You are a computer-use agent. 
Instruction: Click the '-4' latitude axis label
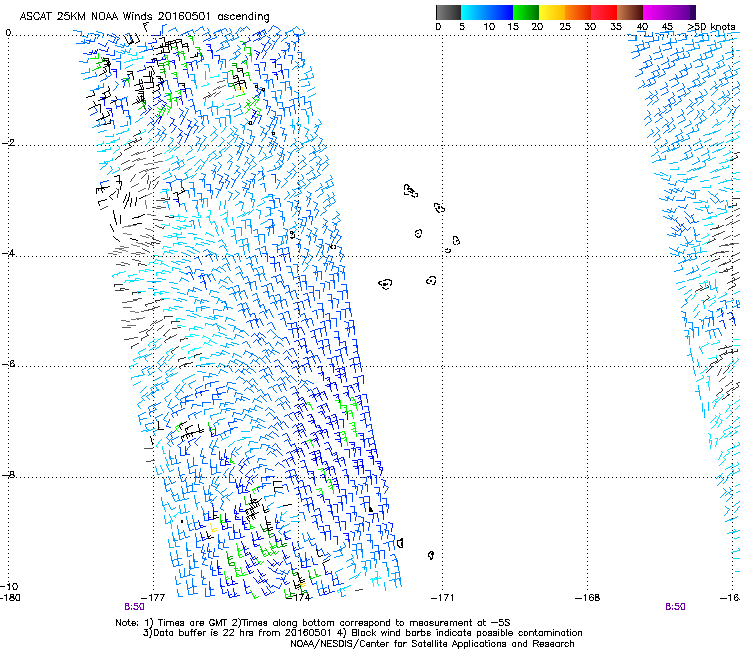(x=8, y=253)
